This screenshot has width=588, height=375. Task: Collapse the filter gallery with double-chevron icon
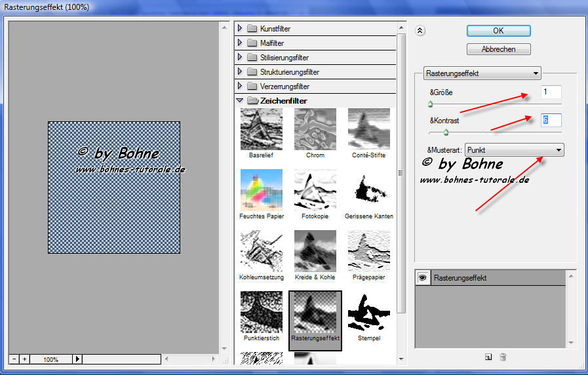tap(420, 30)
